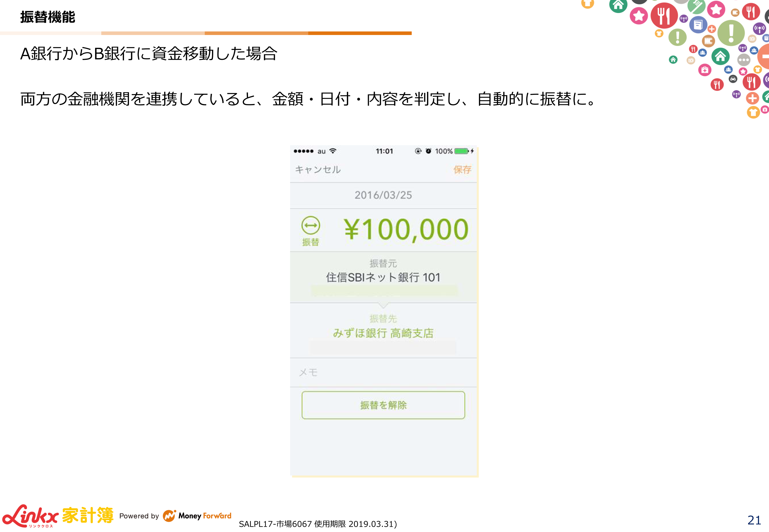Tap the ¥100,000 amount
The height and width of the screenshot is (532, 769).
(x=406, y=230)
